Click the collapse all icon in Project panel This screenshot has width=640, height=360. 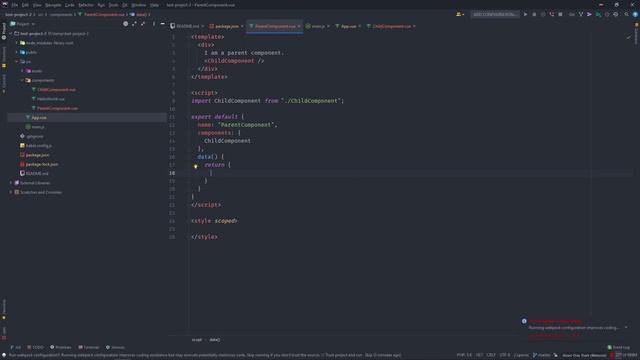[143, 24]
